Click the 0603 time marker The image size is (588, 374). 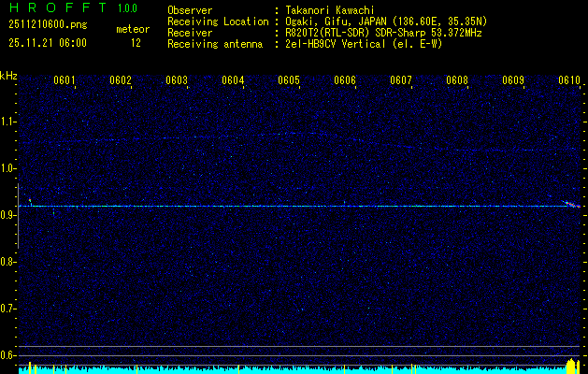coord(177,80)
